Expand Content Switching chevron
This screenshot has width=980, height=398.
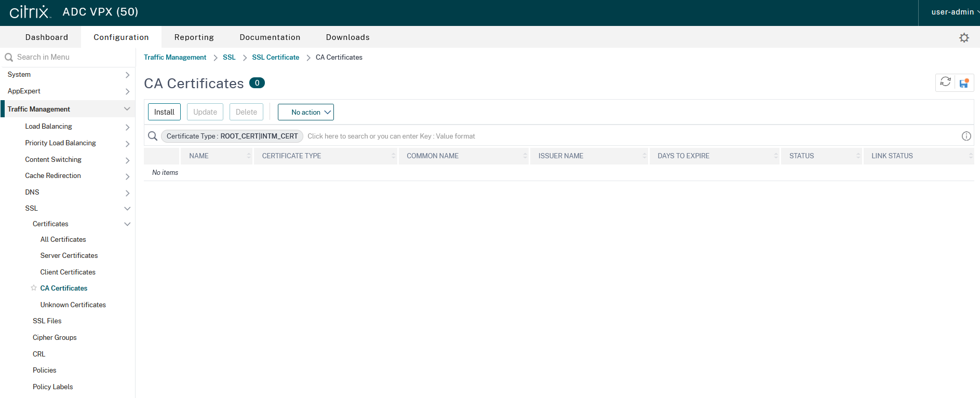tap(127, 160)
